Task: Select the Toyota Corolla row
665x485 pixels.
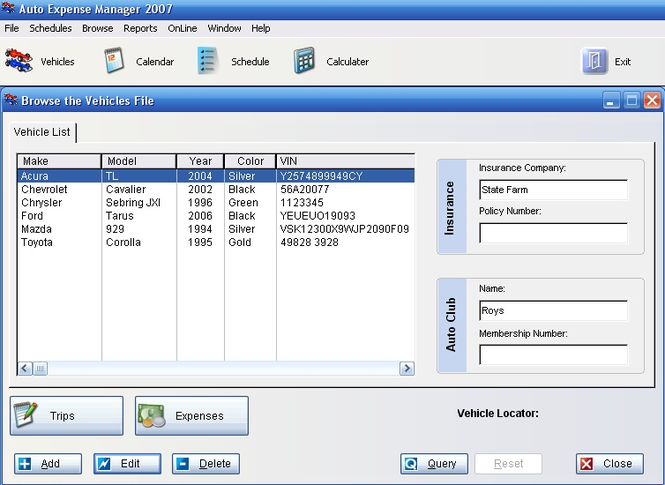Action: click(x=216, y=242)
